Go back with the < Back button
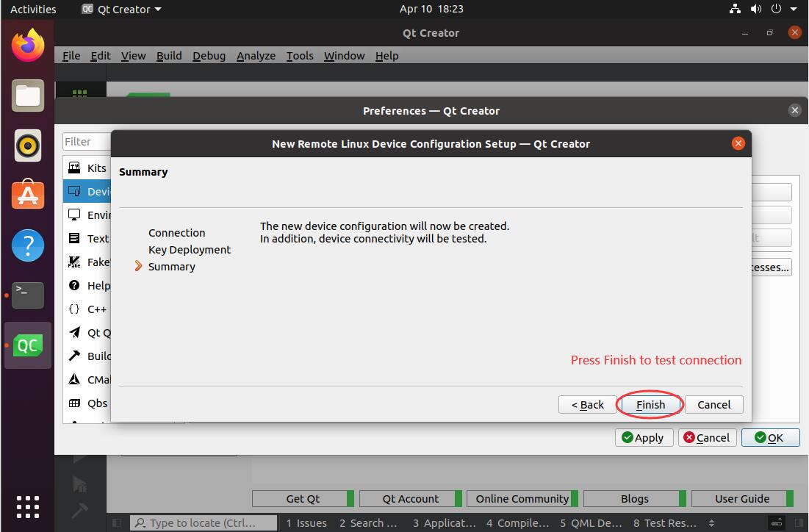The image size is (809, 532). click(x=587, y=405)
